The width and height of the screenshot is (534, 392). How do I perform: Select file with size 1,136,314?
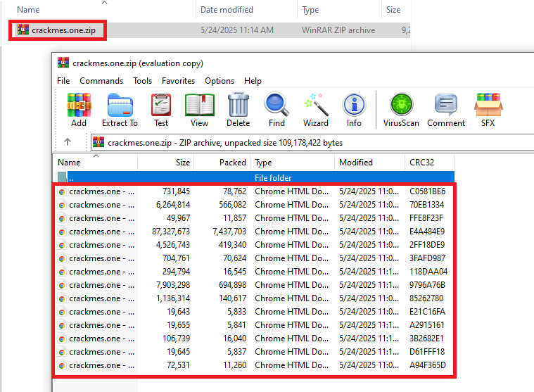pyautogui.click(x=254, y=298)
